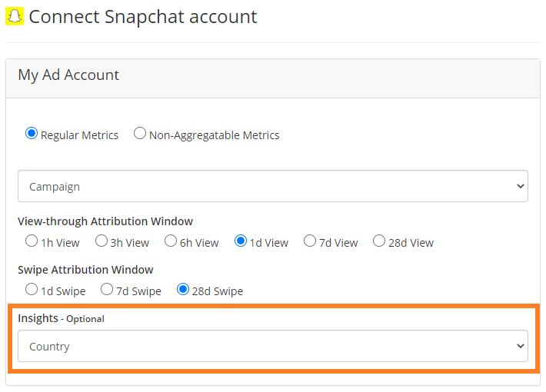This screenshot has width=546, height=392.
Task: Choose 1h View attribution window
Action: 32,241
